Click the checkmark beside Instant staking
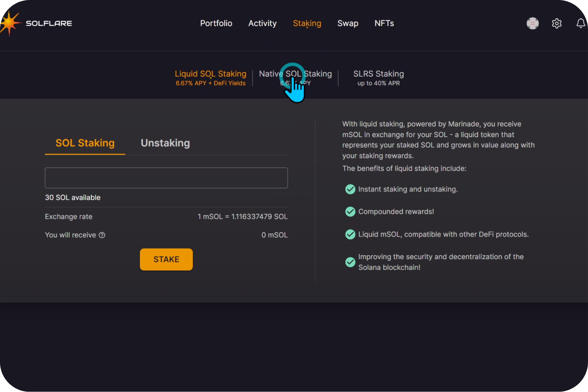Screen dimensions: 588x392 click(x=350, y=189)
